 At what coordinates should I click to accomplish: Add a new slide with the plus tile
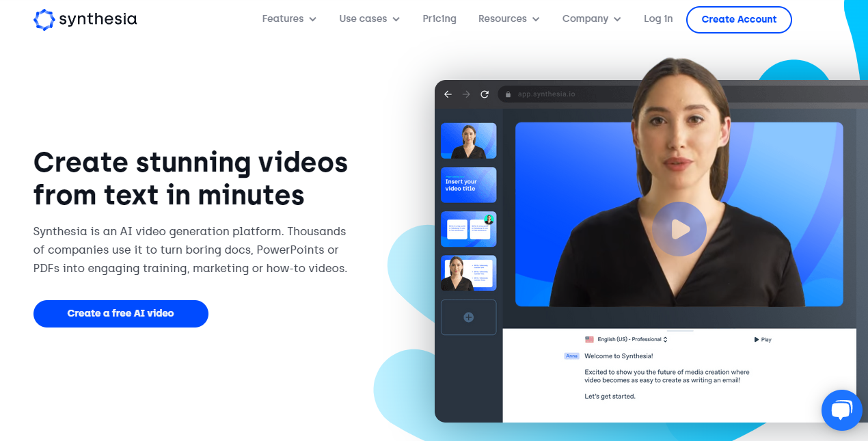point(469,317)
